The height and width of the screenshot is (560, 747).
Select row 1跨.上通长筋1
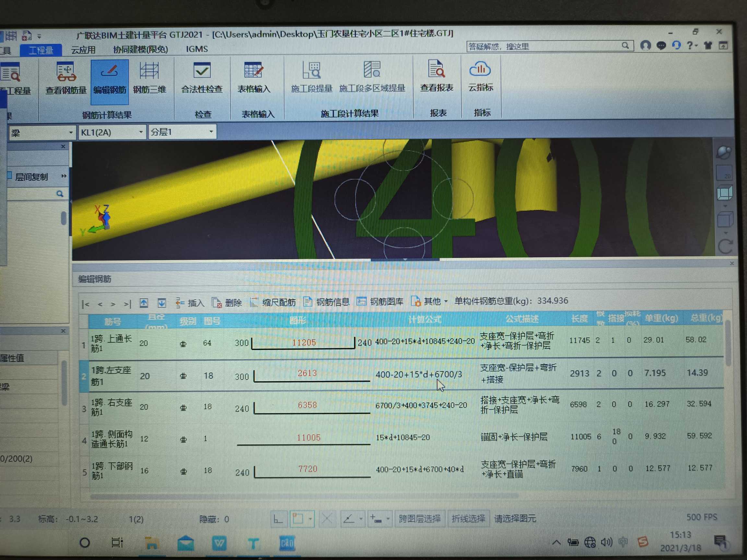click(x=402, y=343)
